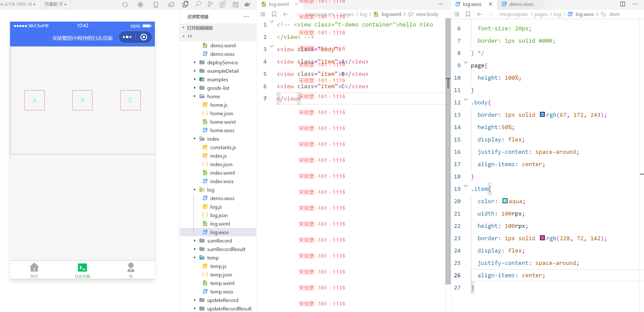
Task: Open more actions ellipsis of log.wxml editor
Action: click(x=441, y=4)
